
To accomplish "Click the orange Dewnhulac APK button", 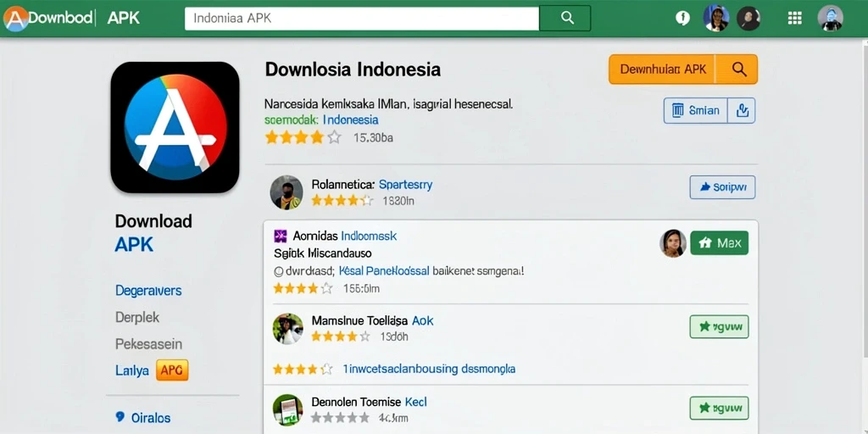I will (x=663, y=70).
